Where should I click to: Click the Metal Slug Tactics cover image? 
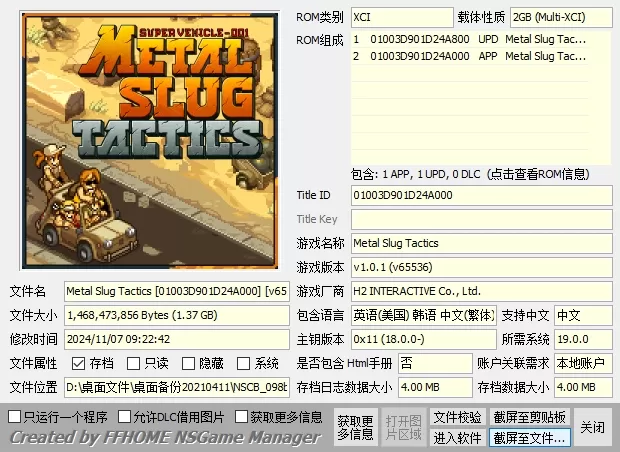[146, 140]
